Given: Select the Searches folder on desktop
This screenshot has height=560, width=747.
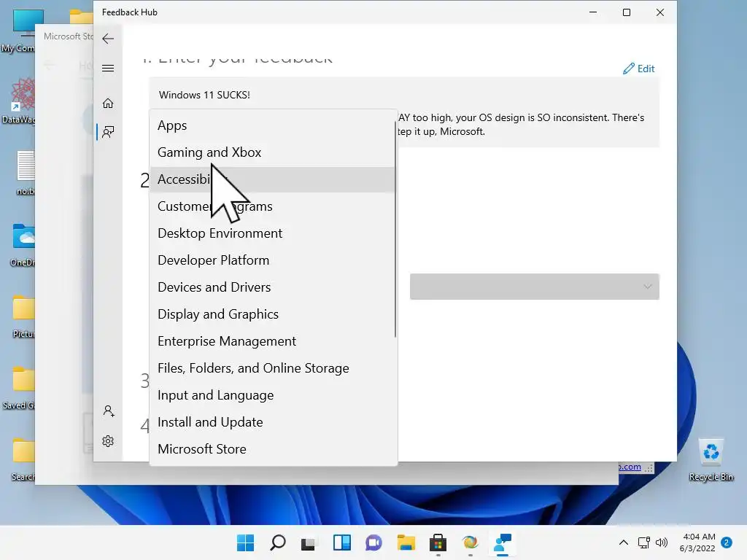Looking at the screenshot, I should pos(23,459).
